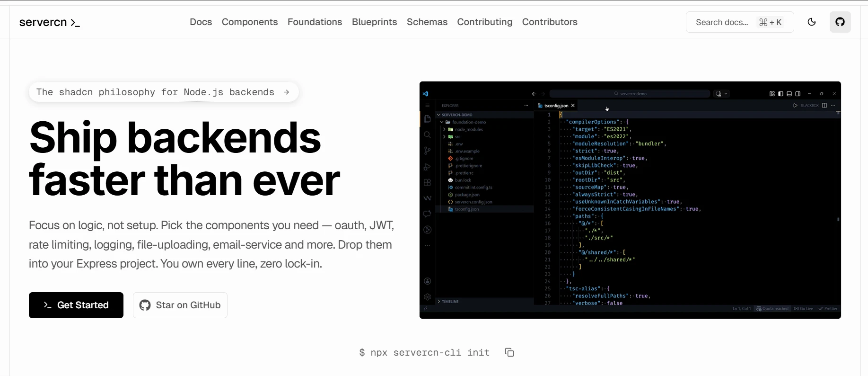Click Go Live in the status bar
Image resolution: width=868 pixels, height=376 pixels.
click(x=804, y=309)
